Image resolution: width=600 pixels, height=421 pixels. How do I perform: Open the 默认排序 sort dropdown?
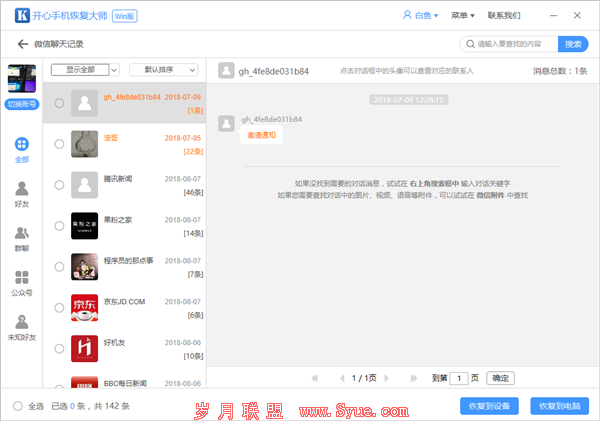(x=164, y=70)
